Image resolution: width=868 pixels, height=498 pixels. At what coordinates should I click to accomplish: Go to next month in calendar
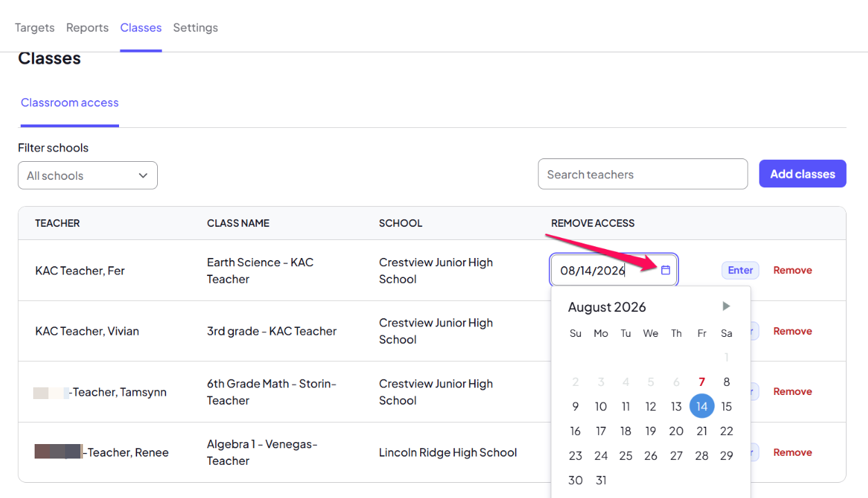click(726, 306)
